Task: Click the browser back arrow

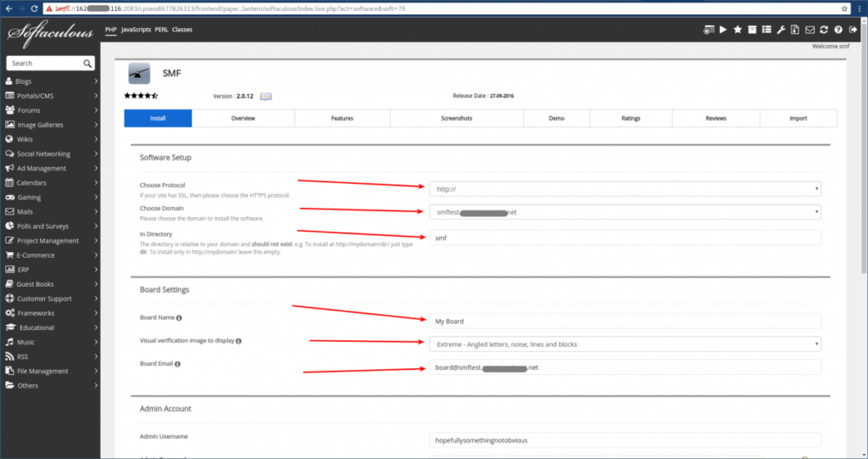Action: (x=8, y=8)
